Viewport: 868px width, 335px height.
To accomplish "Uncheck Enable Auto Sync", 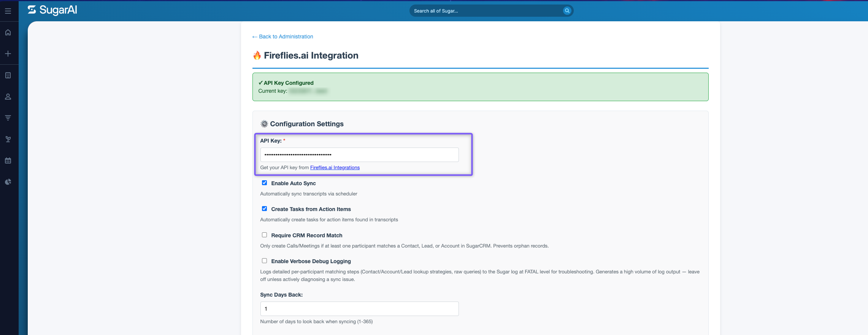I will pos(264,183).
